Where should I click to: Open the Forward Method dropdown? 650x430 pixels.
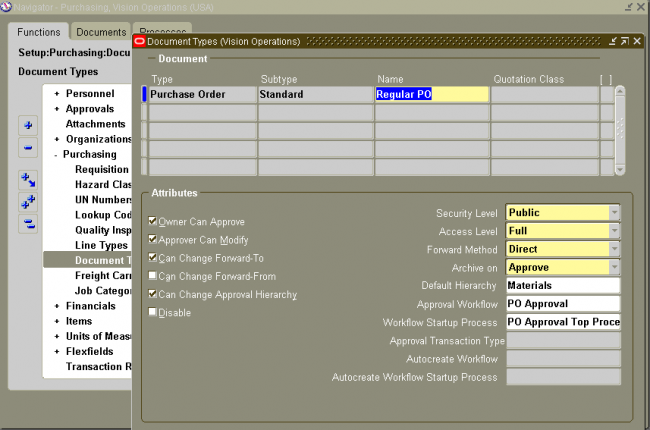[x=614, y=249]
